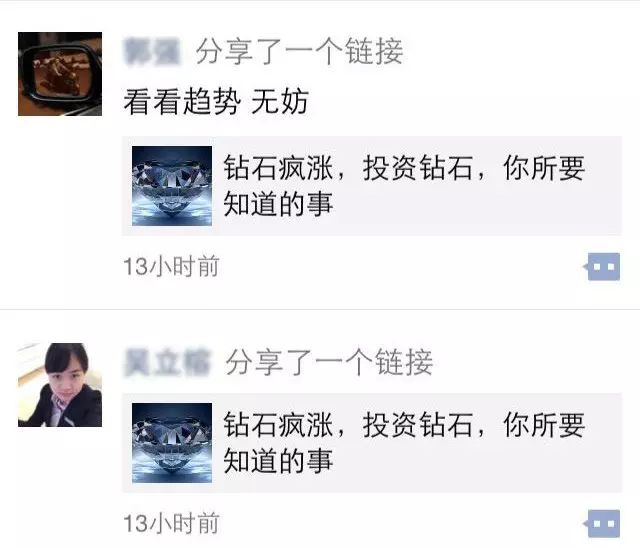Tap the car mirror profile avatar
The image size is (640, 548).
click(60, 74)
